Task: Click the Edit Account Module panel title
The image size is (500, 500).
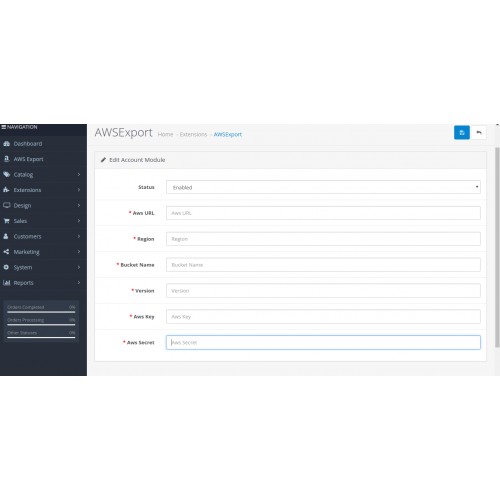Action: [137, 160]
